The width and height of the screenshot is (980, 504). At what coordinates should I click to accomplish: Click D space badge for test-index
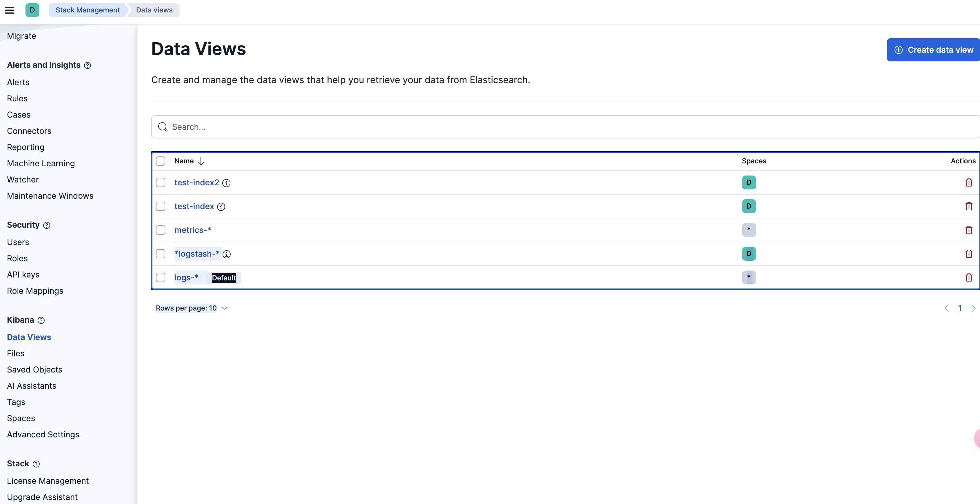pyautogui.click(x=749, y=206)
